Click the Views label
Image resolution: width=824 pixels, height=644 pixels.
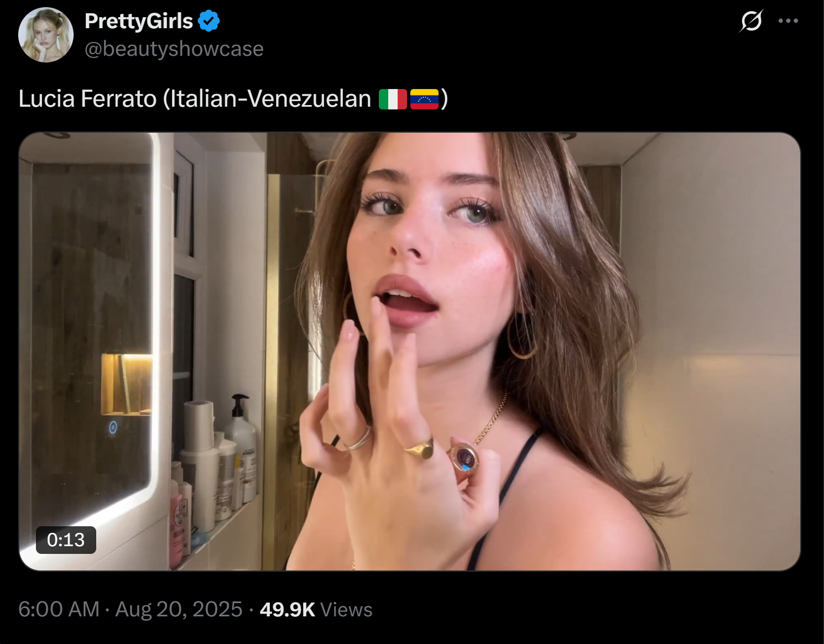[x=347, y=609]
